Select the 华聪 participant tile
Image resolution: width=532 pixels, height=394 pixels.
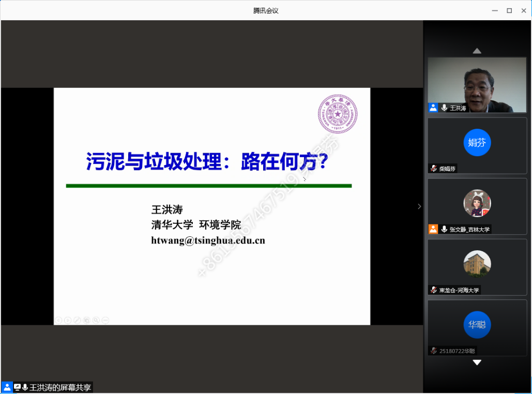point(477,325)
